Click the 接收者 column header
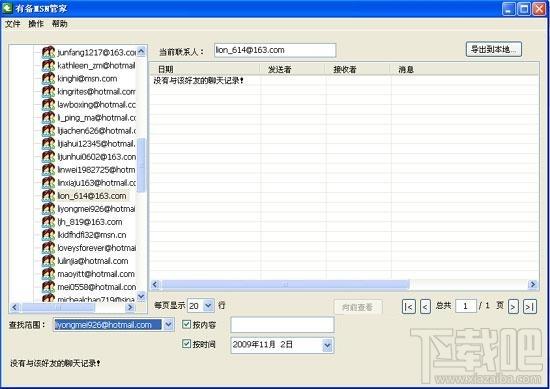 [357, 69]
